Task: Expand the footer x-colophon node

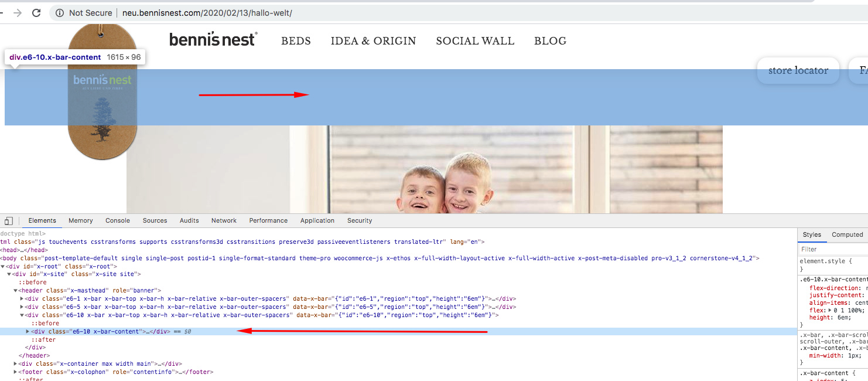Action: click(15, 372)
